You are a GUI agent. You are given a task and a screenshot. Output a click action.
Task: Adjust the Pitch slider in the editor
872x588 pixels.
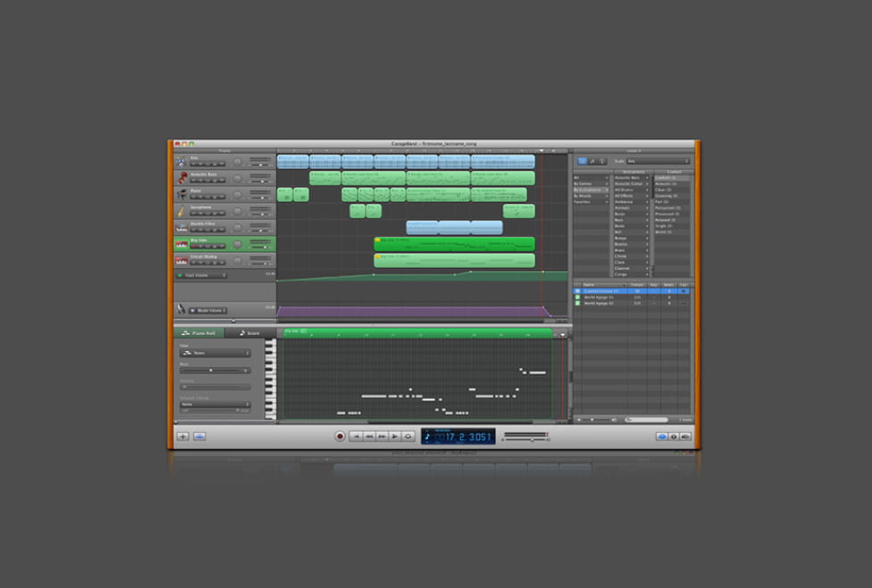point(215,370)
